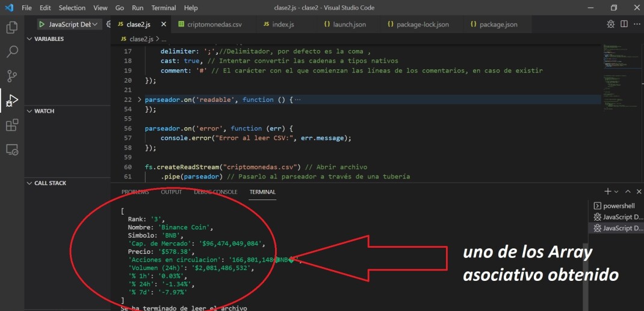Click the powershell terminal icon in the list

tap(597, 206)
